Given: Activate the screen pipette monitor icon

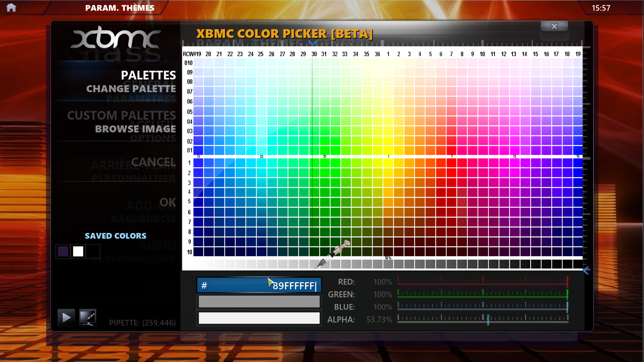Looking at the screenshot, I should (x=88, y=317).
